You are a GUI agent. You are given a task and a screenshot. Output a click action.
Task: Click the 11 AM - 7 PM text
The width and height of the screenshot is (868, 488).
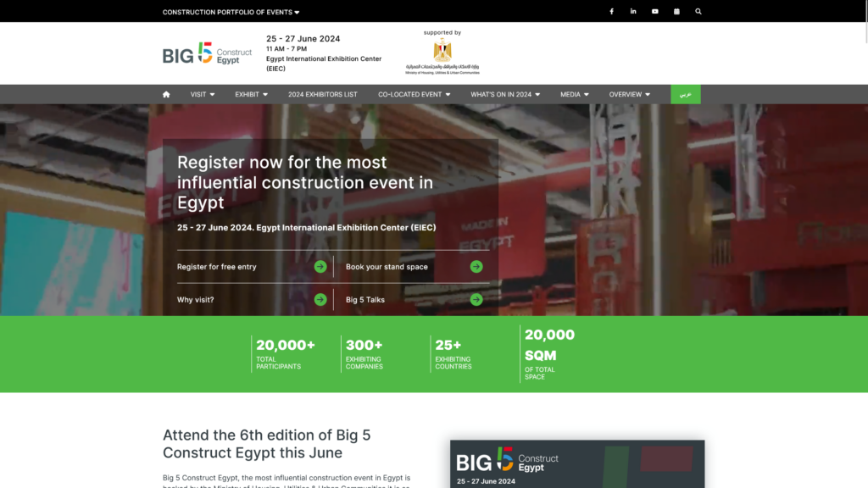pyautogui.click(x=287, y=48)
